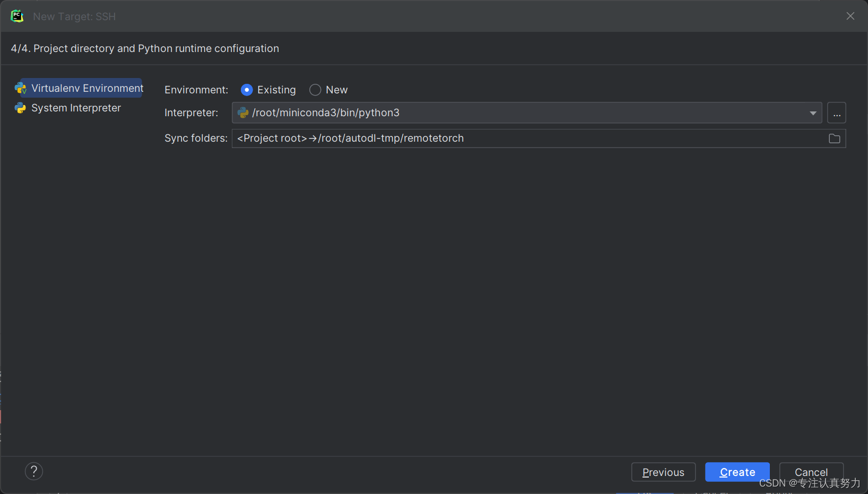Click the PyCharm logo in title bar
Image resolution: width=868 pixels, height=494 pixels.
17,16
